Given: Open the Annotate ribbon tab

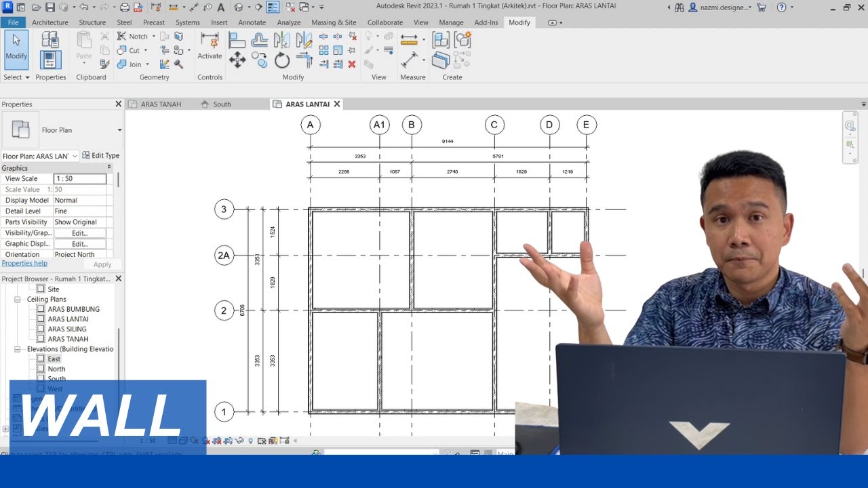Looking at the screenshot, I should click(x=252, y=22).
